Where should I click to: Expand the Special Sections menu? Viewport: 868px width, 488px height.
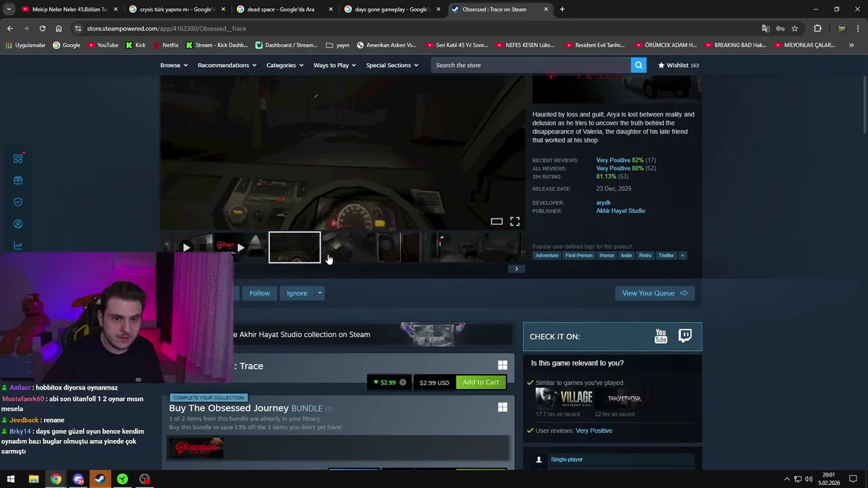point(392,65)
